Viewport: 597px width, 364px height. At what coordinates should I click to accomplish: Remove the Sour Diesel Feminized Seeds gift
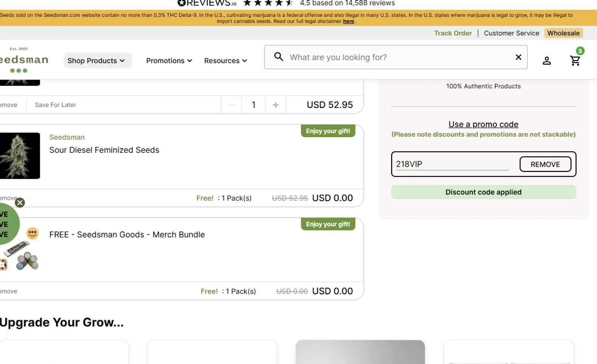click(8, 198)
